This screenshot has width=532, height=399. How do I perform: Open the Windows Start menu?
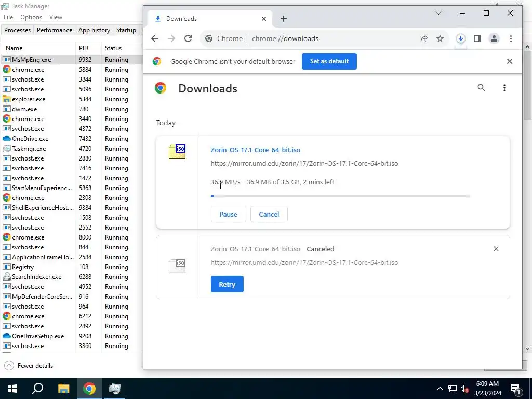(12, 389)
